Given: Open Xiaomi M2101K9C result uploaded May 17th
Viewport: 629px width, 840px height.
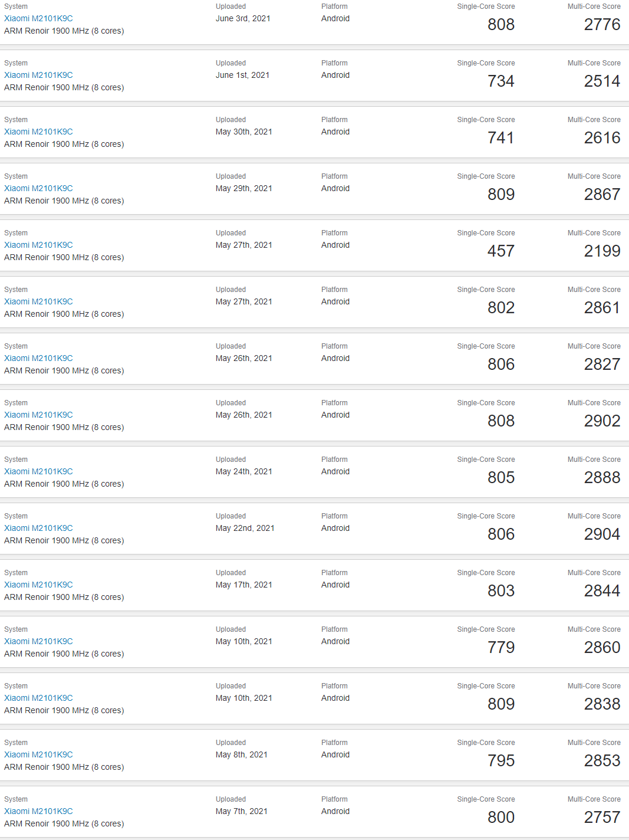Looking at the screenshot, I should (38, 585).
